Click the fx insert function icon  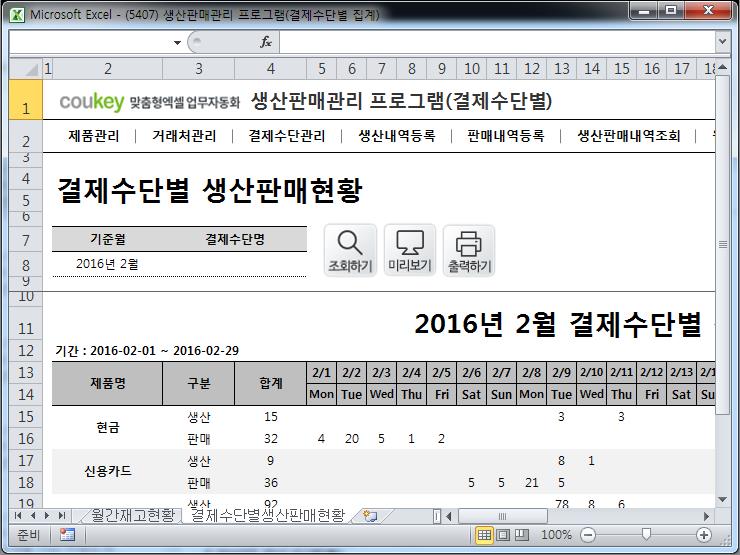(266, 42)
